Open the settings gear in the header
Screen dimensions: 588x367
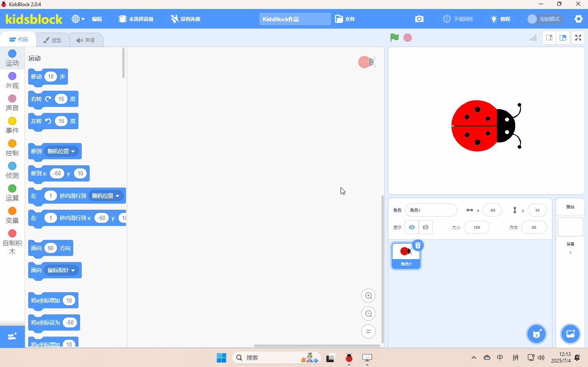pyautogui.click(x=578, y=19)
